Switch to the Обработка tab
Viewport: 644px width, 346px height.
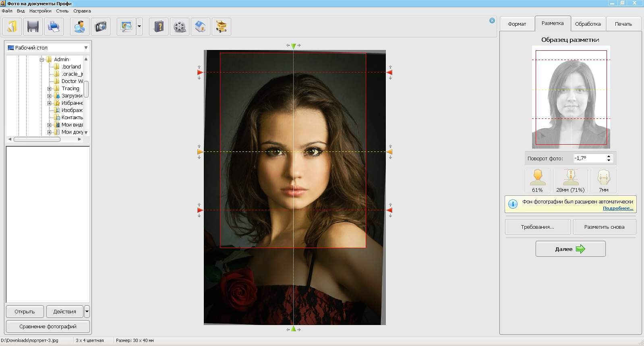588,24
